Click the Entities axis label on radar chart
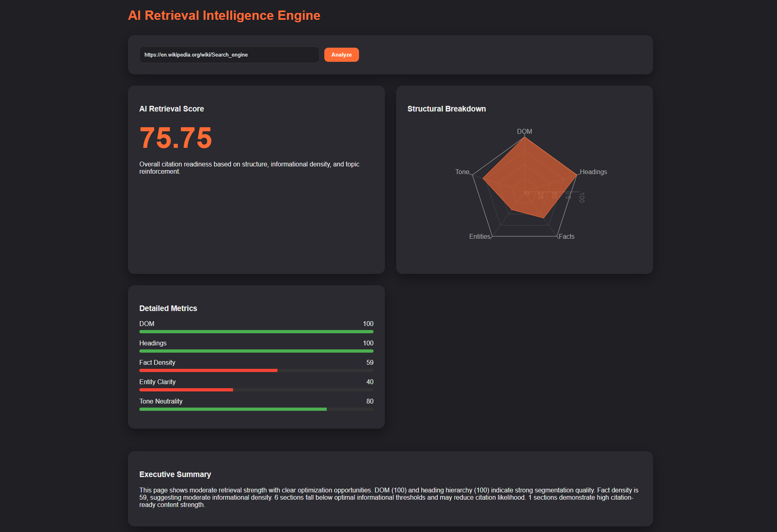This screenshot has height=532, width=777. point(480,236)
